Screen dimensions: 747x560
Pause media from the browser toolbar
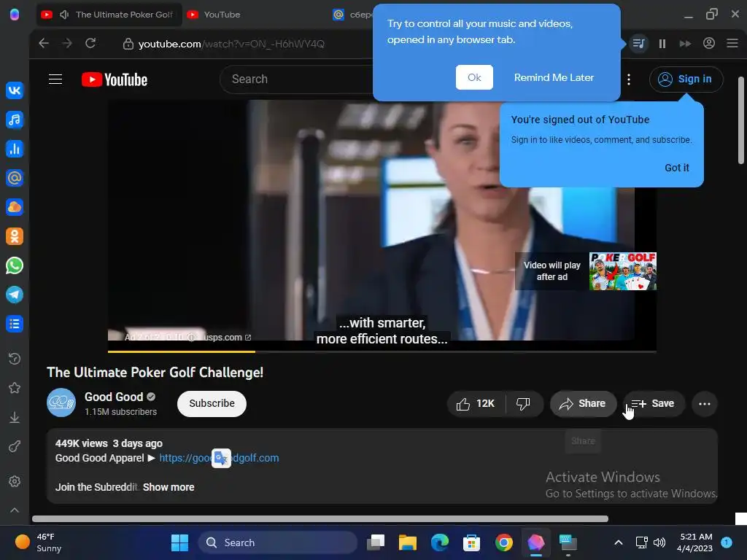point(662,44)
